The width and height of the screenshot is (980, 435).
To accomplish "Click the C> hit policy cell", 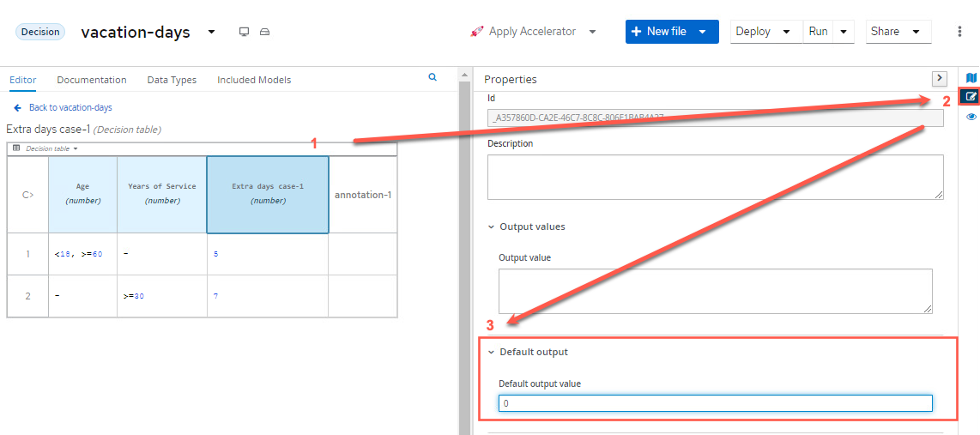I will point(27,195).
